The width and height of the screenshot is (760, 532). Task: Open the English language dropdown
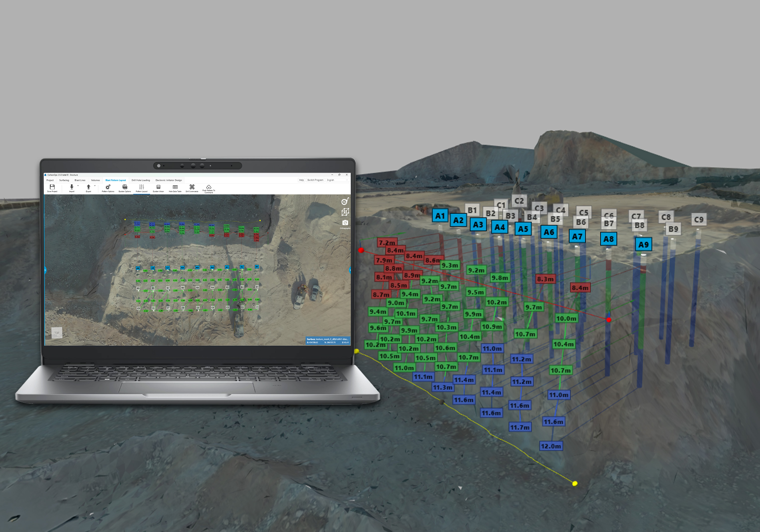pyautogui.click(x=337, y=180)
